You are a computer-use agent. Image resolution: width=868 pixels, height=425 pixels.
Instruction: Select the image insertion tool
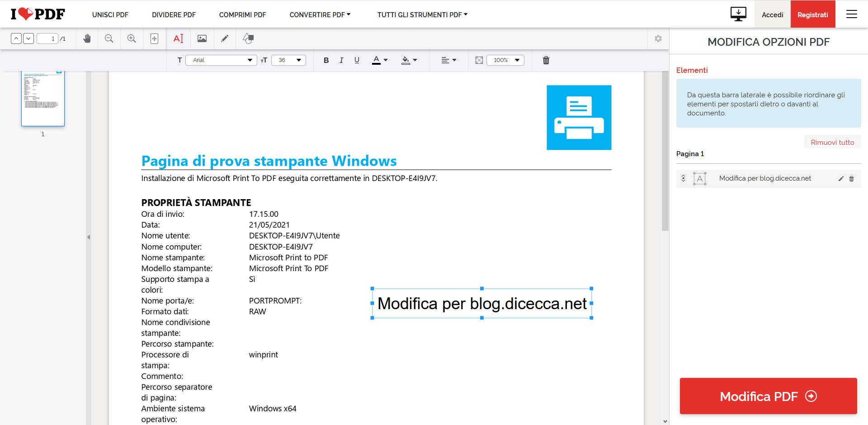(x=202, y=38)
